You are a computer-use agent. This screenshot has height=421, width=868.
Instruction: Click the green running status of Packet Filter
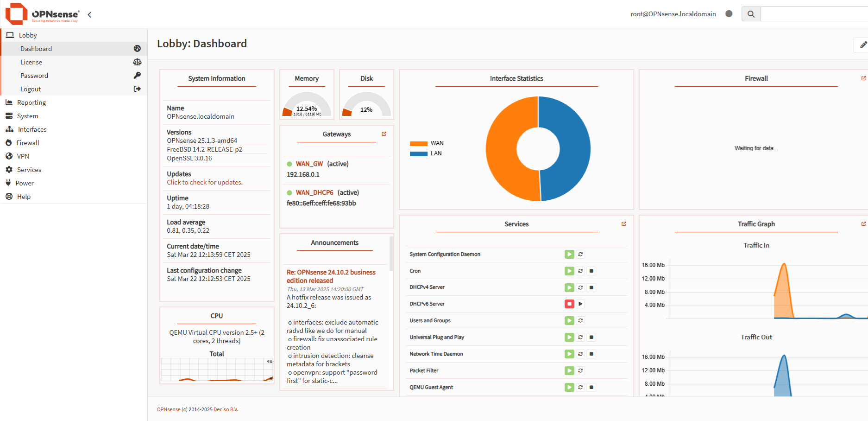569,370
